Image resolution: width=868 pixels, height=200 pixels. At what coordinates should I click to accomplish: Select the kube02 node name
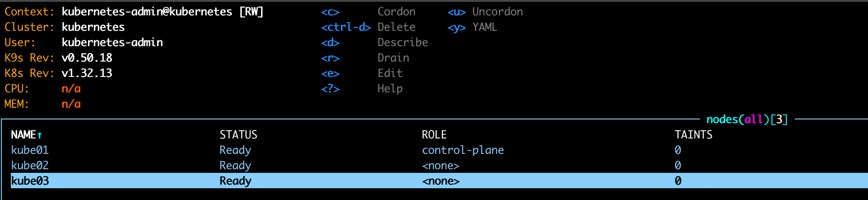(30, 166)
